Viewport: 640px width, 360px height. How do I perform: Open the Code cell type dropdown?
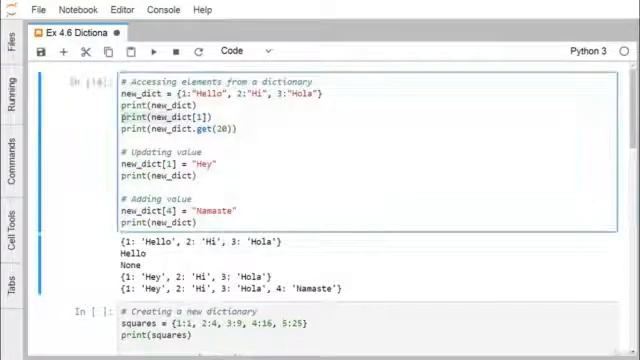(x=246, y=51)
